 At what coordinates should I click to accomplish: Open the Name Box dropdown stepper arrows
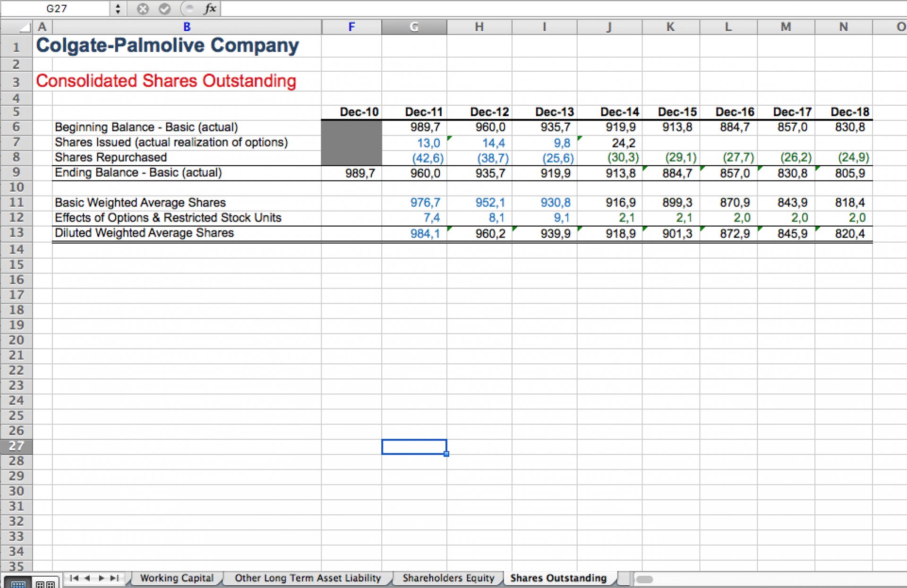click(118, 9)
